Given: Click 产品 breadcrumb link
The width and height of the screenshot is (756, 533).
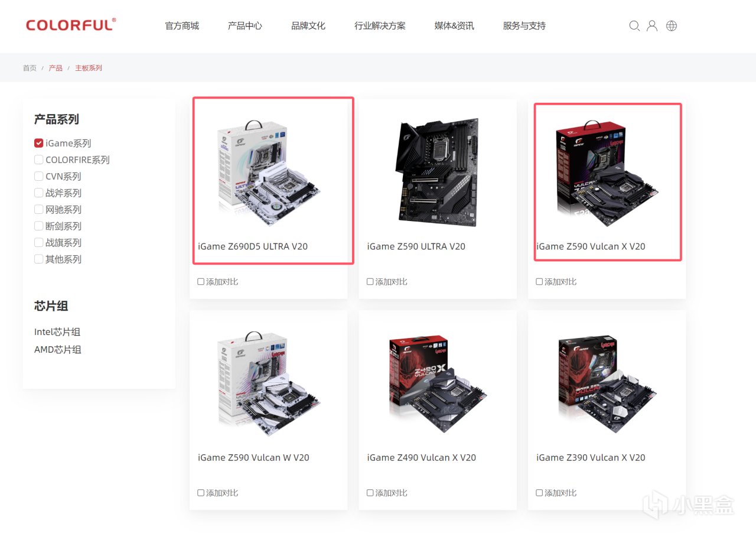Looking at the screenshot, I should (56, 68).
